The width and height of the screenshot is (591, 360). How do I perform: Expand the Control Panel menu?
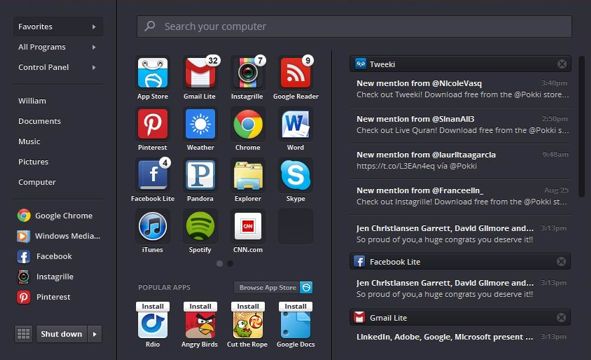[x=58, y=67]
